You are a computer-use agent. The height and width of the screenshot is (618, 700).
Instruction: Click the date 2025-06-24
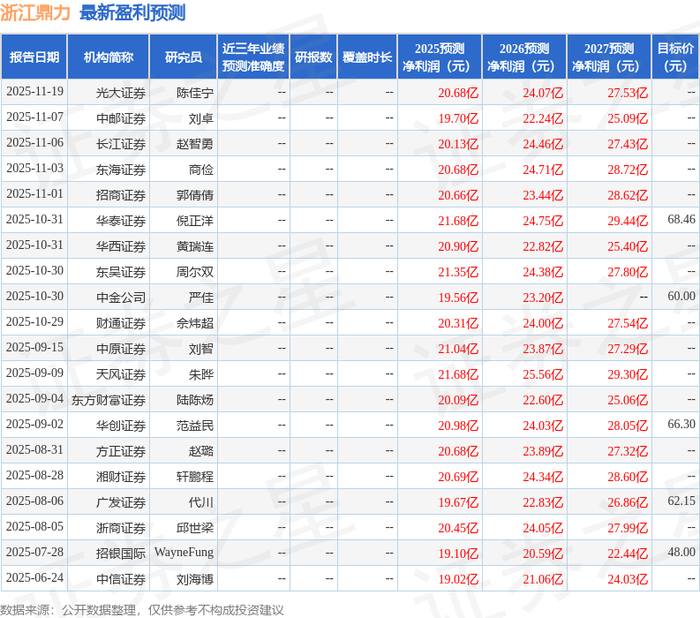coord(35,578)
